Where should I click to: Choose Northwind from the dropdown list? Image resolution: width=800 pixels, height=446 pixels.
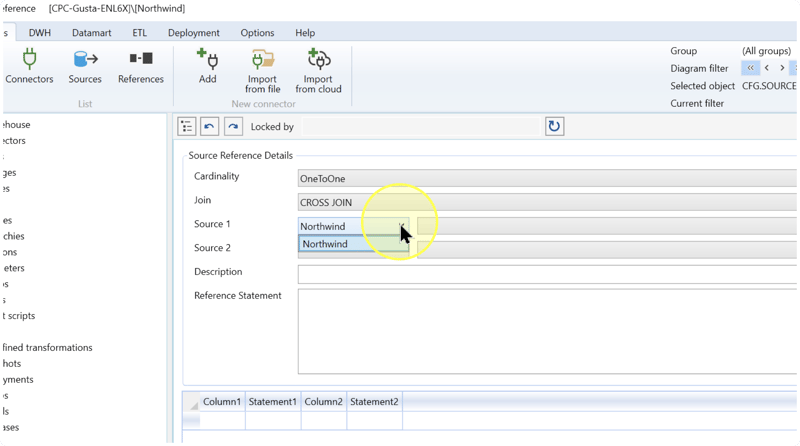[x=353, y=244]
